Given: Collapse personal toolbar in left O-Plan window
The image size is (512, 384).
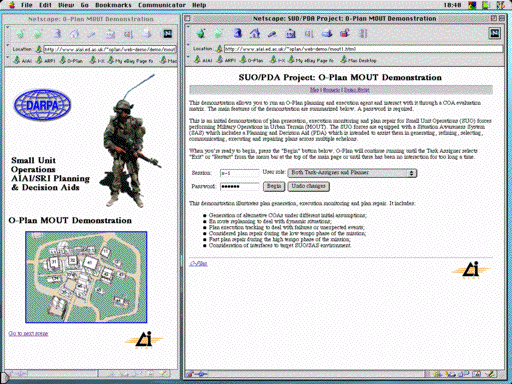Looking at the screenshot, I should pyautogui.click(x=8, y=56).
